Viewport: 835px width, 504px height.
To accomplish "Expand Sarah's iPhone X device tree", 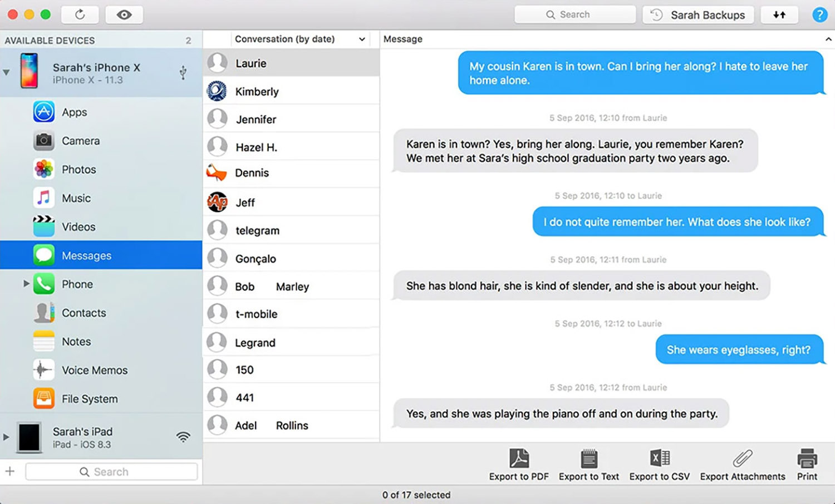I will (6, 71).
